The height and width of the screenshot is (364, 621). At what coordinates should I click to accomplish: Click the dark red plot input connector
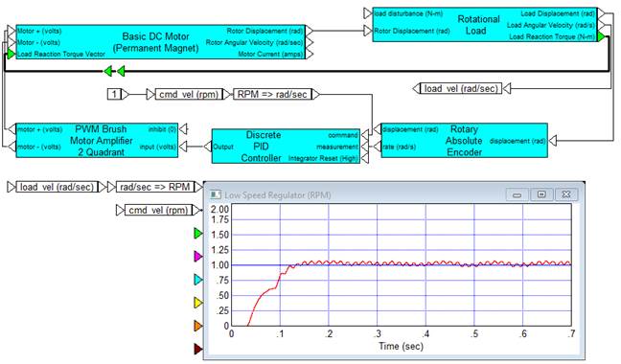(198, 349)
